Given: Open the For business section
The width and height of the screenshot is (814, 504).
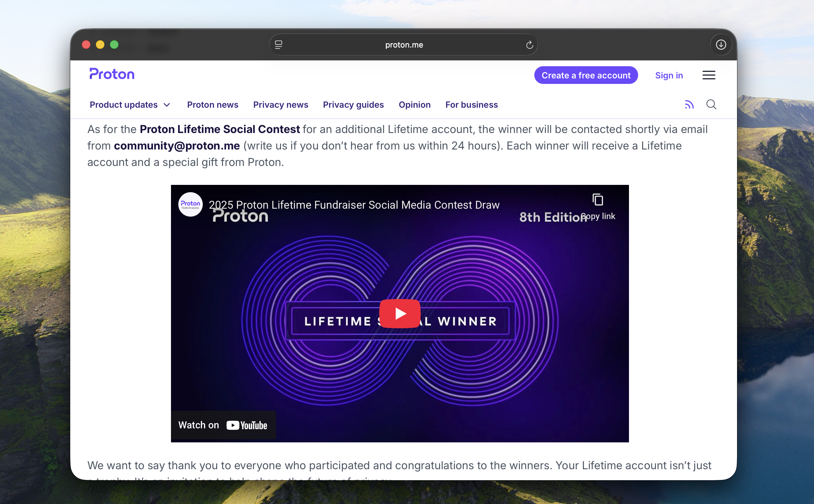Looking at the screenshot, I should coord(471,105).
